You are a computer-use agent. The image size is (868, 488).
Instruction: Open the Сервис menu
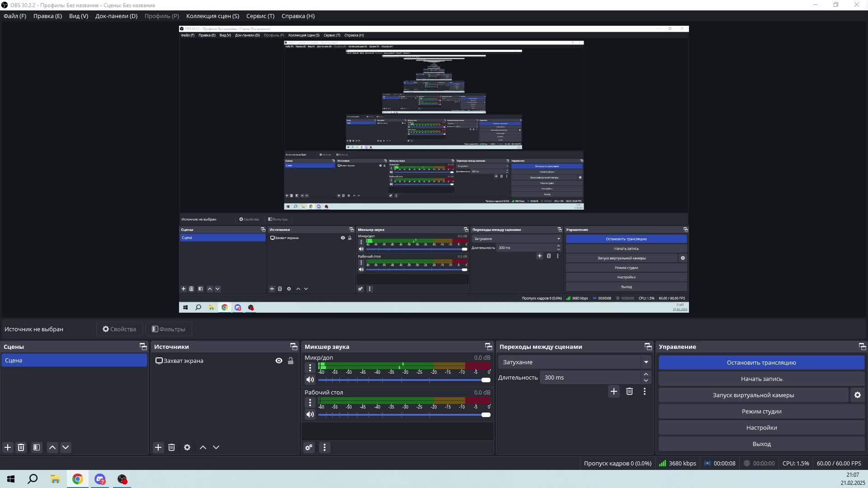coord(260,16)
